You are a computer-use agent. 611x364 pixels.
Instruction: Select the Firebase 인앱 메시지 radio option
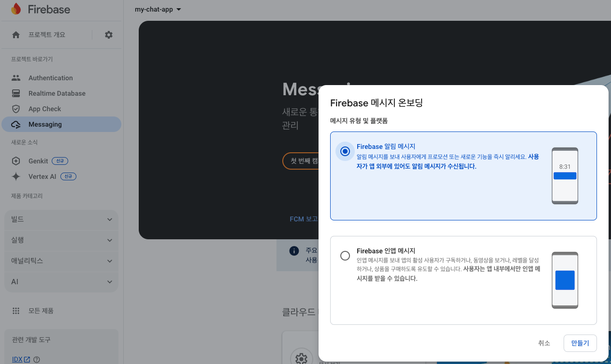point(345,256)
